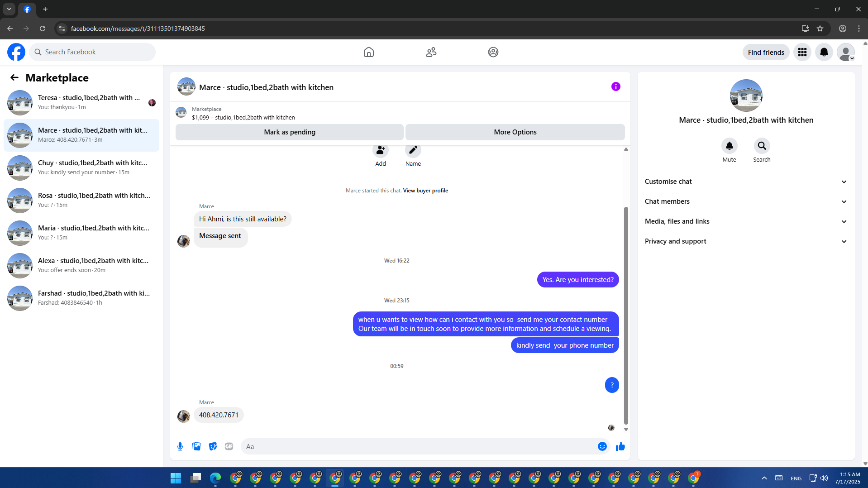Open the Groups icon in top navigation

click(493, 52)
